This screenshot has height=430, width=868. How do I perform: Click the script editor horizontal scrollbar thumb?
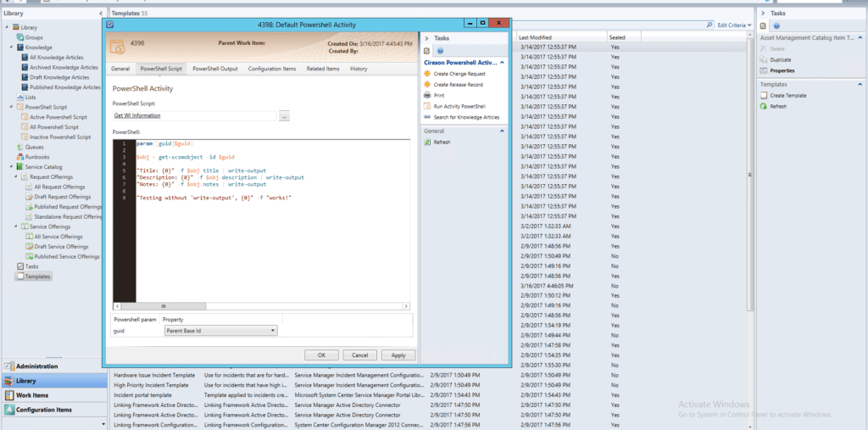pyautogui.click(x=164, y=306)
